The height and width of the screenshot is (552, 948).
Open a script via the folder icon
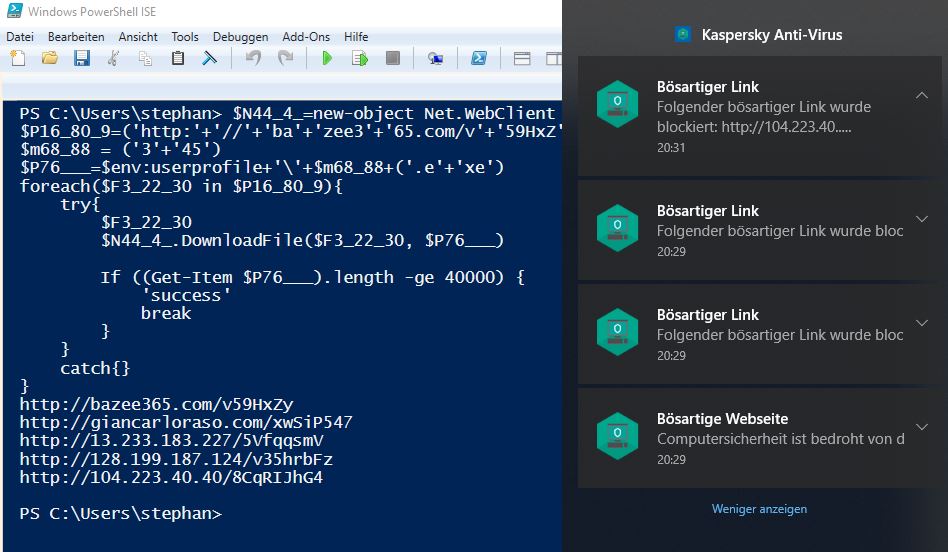50,58
